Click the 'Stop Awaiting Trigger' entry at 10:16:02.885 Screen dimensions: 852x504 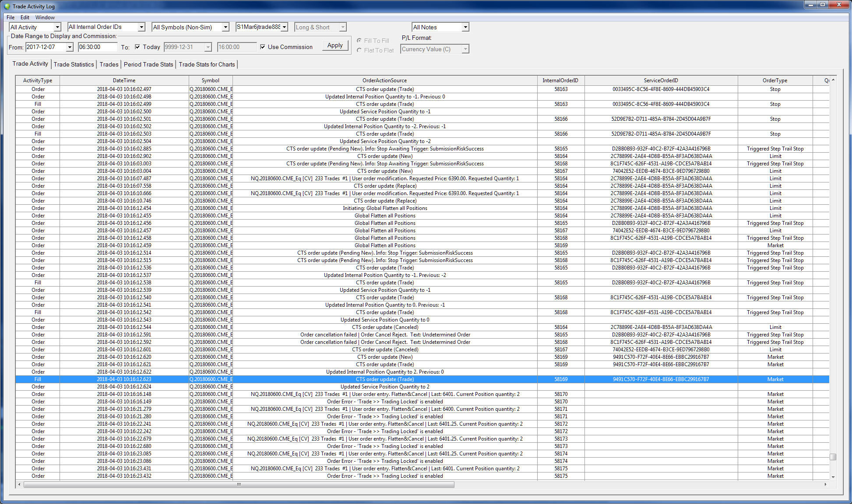[385, 149]
